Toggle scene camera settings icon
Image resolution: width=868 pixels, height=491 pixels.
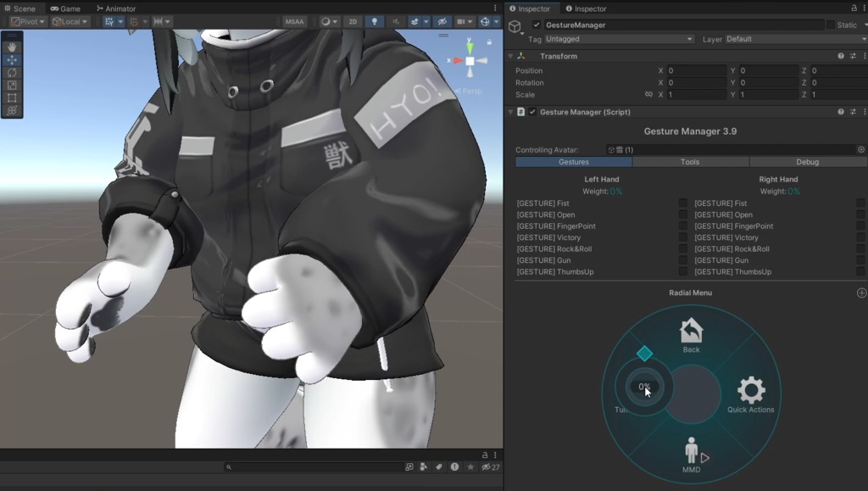tap(461, 21)
